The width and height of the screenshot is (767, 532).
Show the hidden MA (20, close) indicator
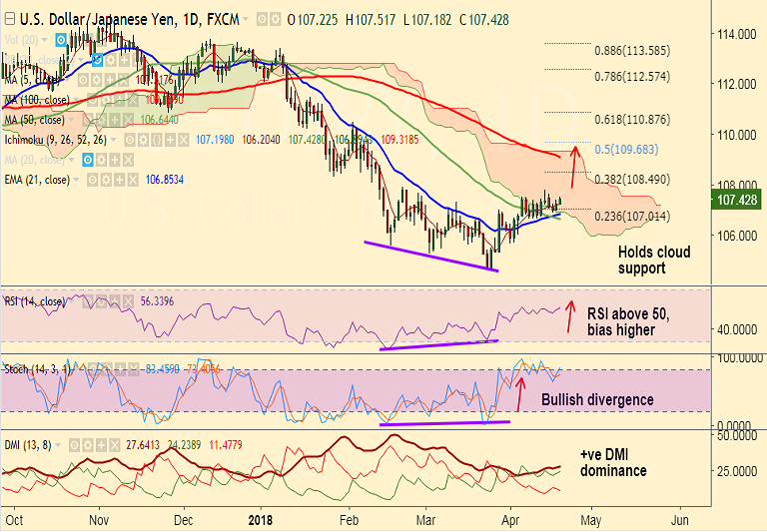pos(88,160)
